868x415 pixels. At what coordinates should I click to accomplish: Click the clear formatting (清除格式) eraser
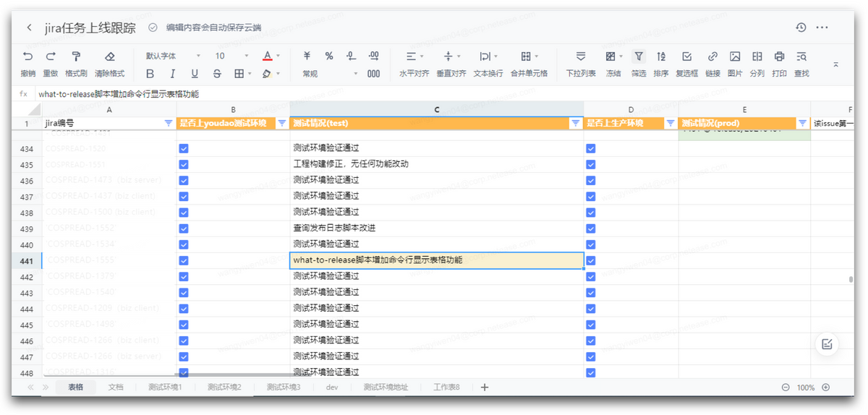point(110,56)
